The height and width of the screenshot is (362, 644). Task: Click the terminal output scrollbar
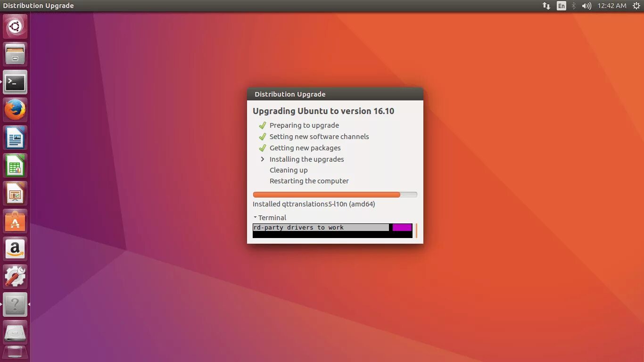click(416, 230)
